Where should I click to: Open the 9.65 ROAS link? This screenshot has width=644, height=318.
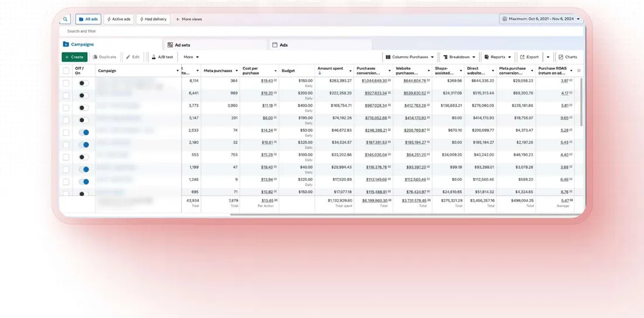[565, 118]
